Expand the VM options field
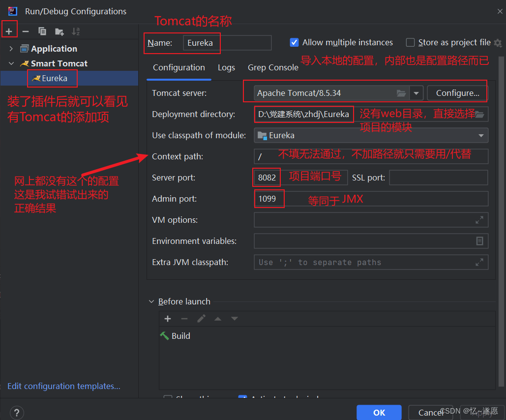 coord(479,220)
